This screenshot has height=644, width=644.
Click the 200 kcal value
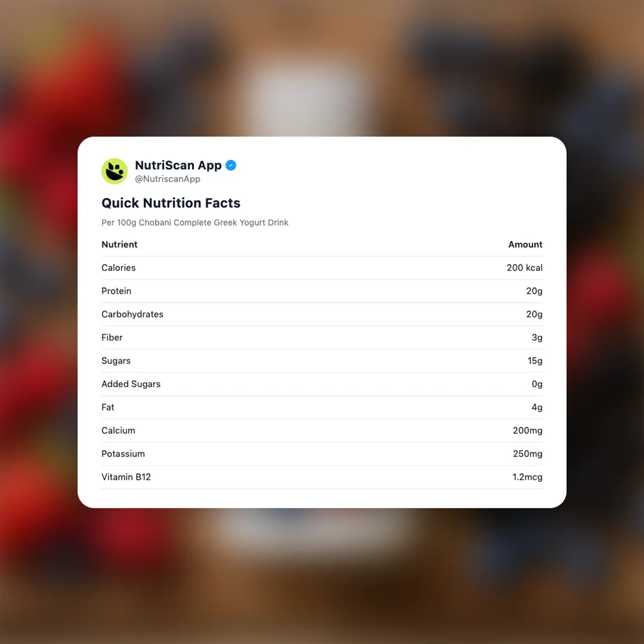(x=525, y=268)
